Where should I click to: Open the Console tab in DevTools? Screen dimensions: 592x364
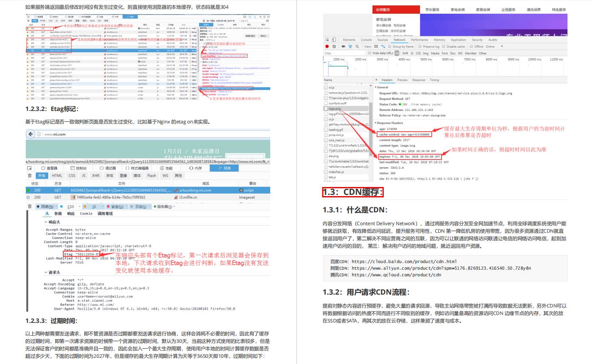(x=366, y=40)
